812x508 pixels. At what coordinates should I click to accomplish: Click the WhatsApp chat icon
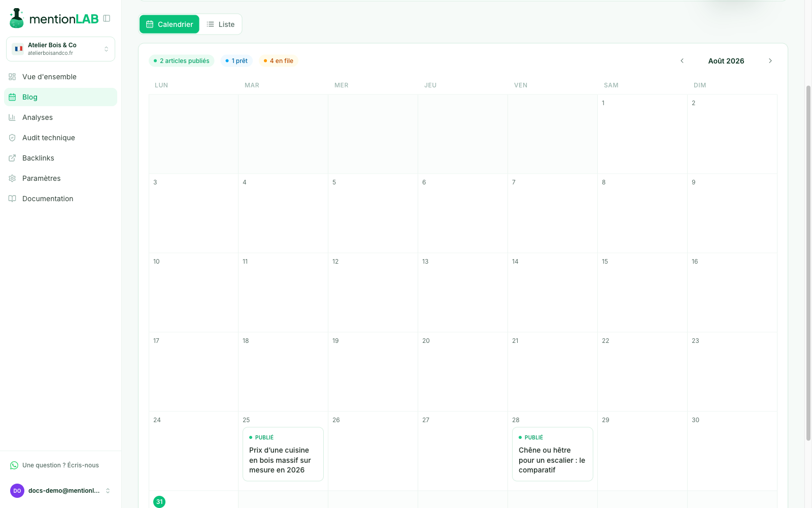14,465
